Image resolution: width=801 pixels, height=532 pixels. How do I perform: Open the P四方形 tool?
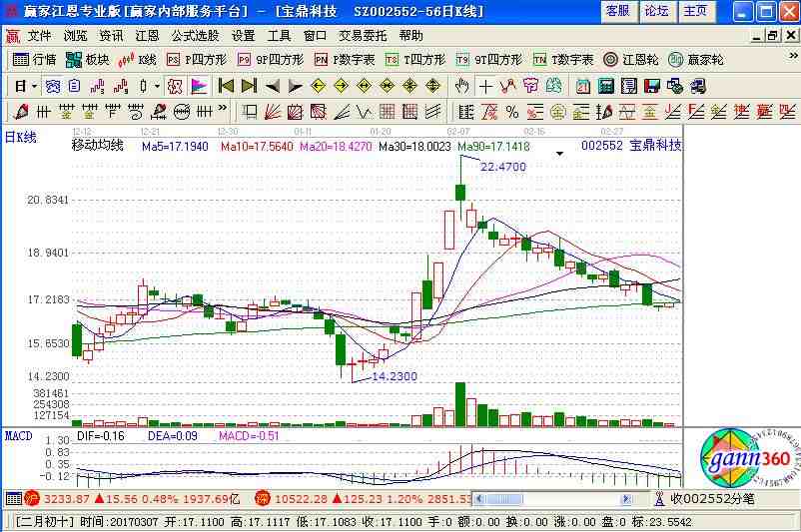[197, 60]
